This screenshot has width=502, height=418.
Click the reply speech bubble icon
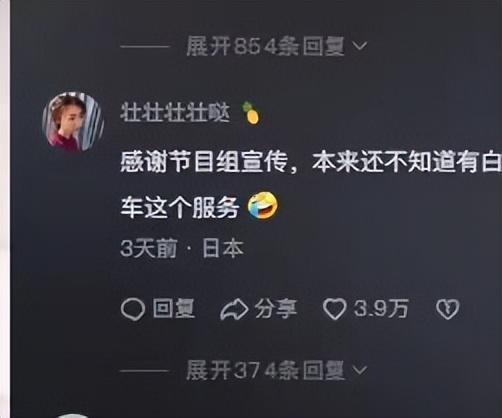[133, 309]
